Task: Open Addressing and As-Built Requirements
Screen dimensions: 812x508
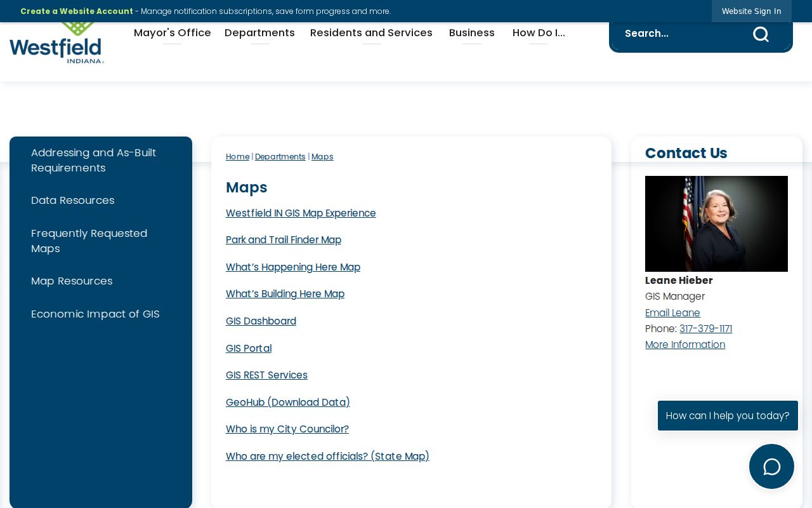Action: (x=101, y=161)
